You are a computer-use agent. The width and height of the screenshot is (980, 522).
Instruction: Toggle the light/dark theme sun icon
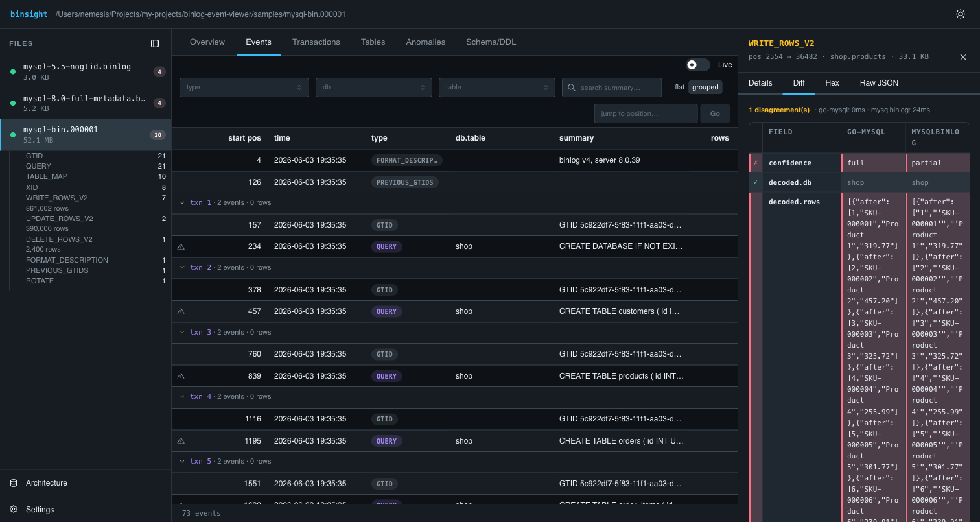[x=961, y=14]
